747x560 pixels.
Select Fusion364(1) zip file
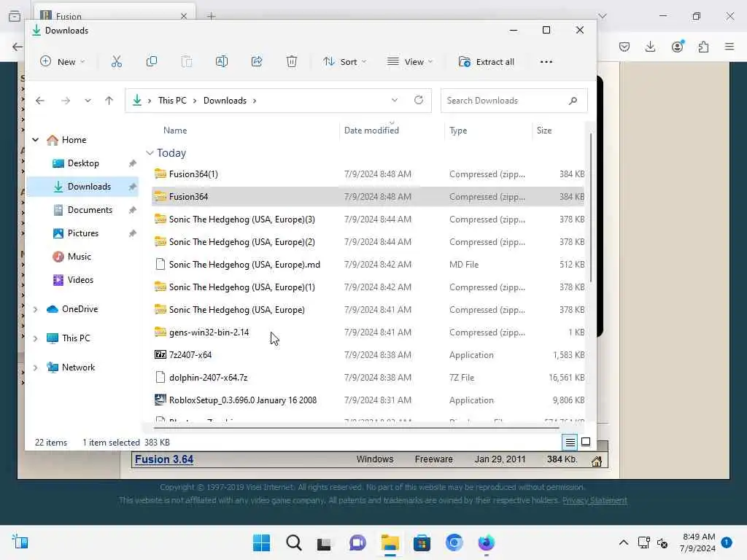tap(368, 174)
